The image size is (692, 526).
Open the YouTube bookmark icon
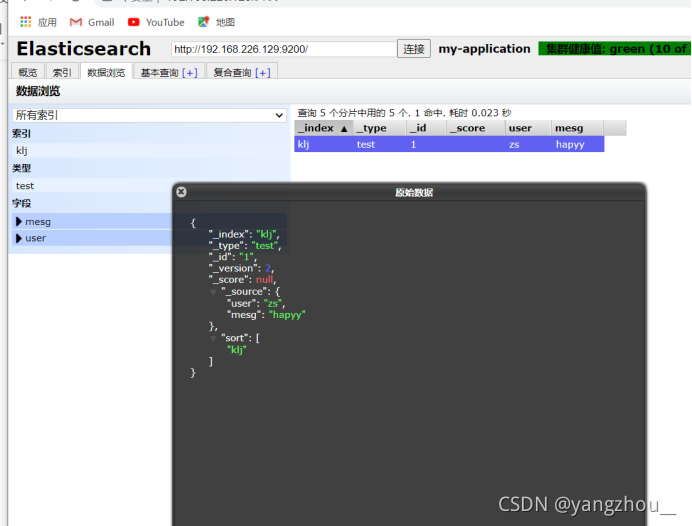point(133,22)
